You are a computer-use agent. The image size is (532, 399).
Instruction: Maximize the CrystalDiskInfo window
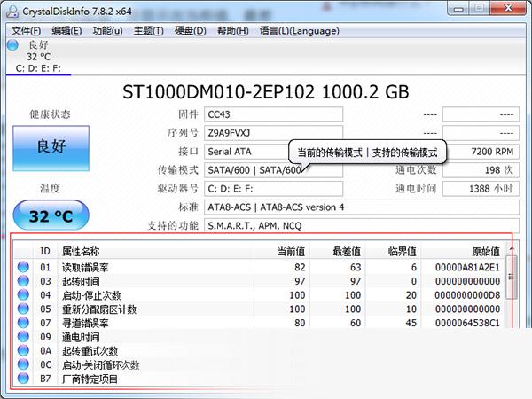click(479, 9)
